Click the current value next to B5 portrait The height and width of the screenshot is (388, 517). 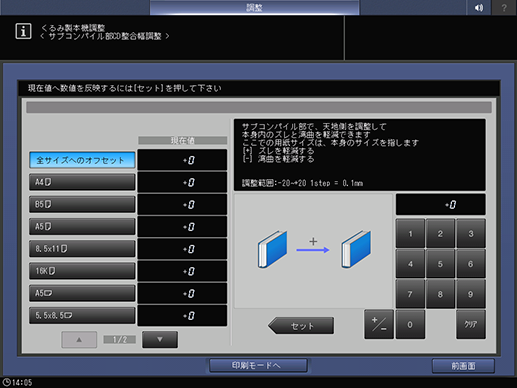click(182, 205)
